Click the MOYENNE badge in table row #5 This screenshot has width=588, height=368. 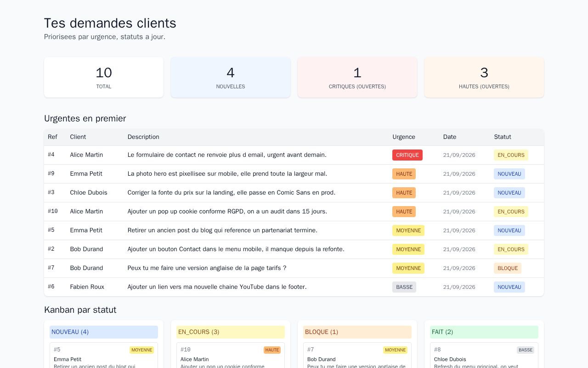point(408,230)
